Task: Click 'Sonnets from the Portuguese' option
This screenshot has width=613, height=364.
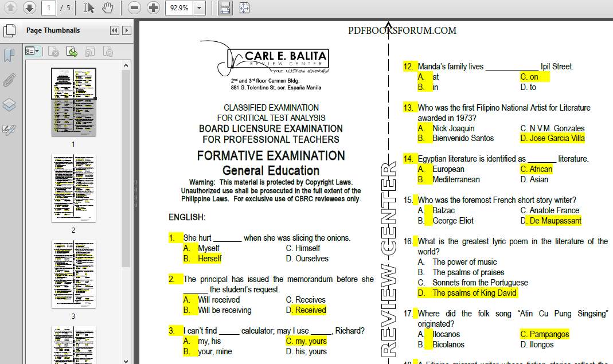Action: [480, 282]
